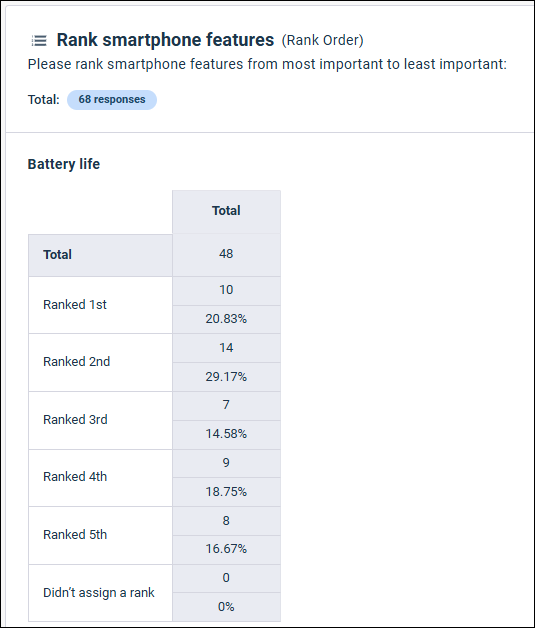This screenshot has width=535, height=628.
Task: Select the 29.17% percentage cell
Action: (226, 377)
